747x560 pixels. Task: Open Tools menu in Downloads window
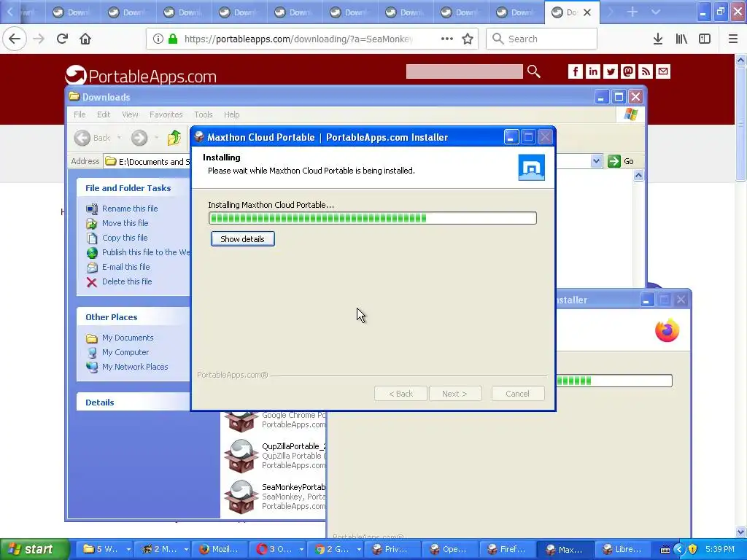point(204,114)
